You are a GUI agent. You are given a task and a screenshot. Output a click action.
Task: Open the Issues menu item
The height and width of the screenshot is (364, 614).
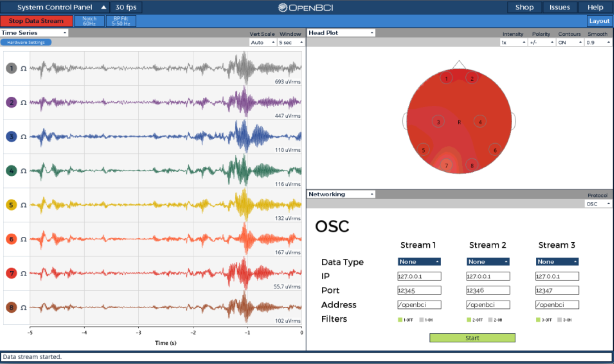560,7
